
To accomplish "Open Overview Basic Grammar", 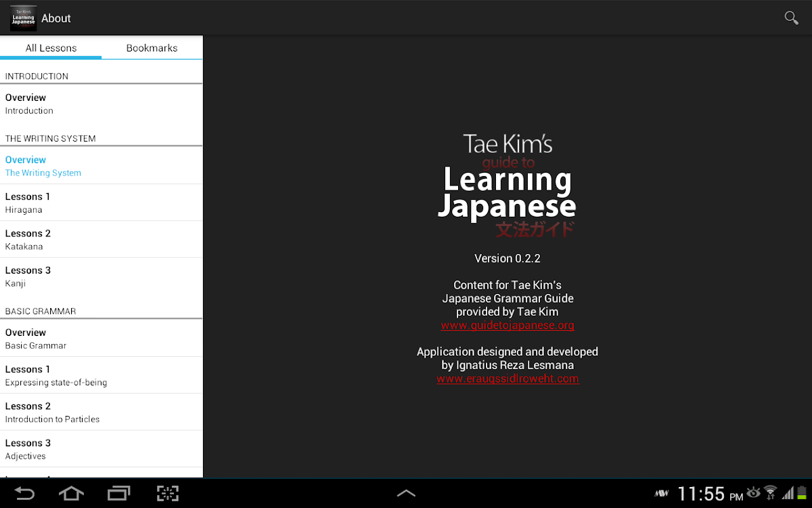I will (x=101, y=338).
